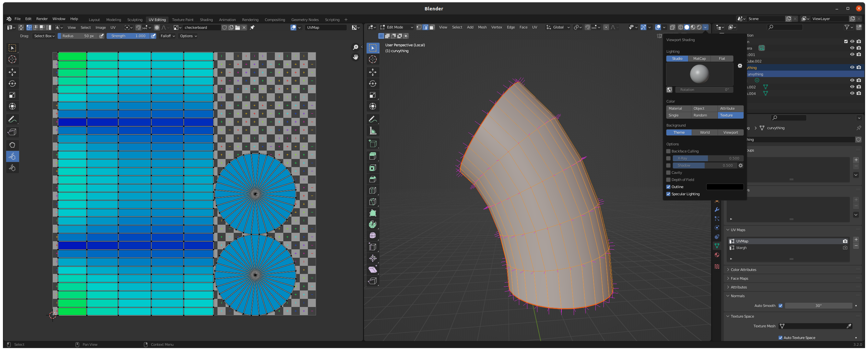The image size is (868, 351).
Task: Choose the Move tool in UV editor
Action: pyautogui.click(x=12, y=72)
